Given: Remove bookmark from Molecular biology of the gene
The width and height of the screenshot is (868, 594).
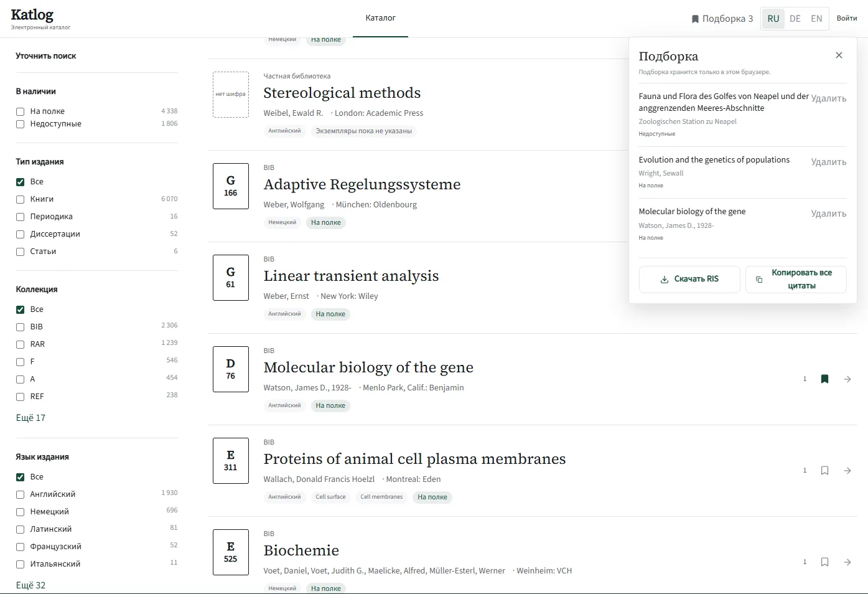Looking at the screenshot, I should click(x=824, y=379).
